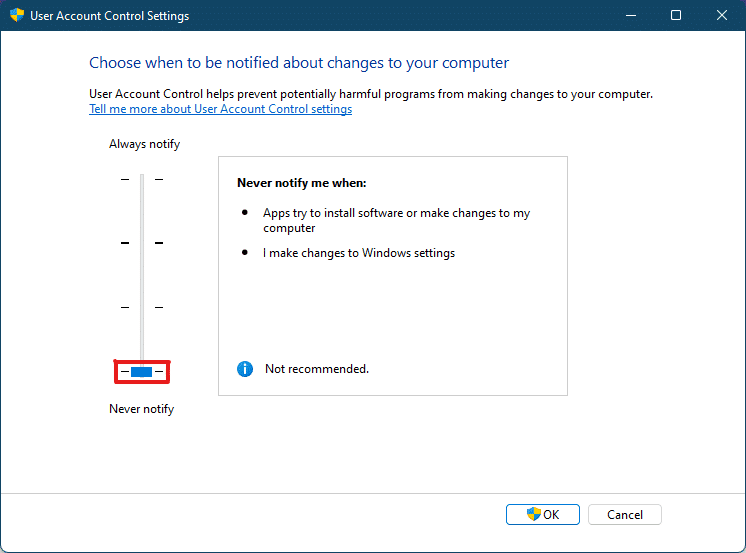
Task: Click the blue slider thumb at Never notify
Action: [141, 372]
